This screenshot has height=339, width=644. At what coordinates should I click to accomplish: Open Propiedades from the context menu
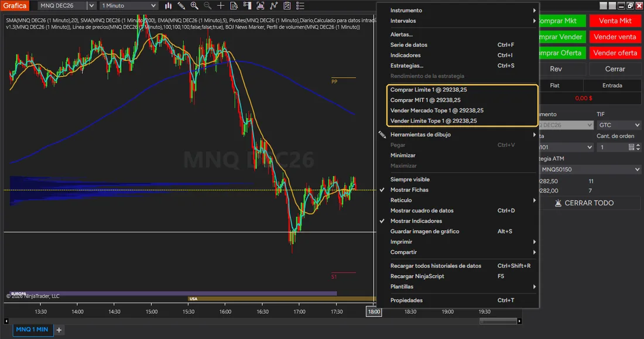pos(458,300)
